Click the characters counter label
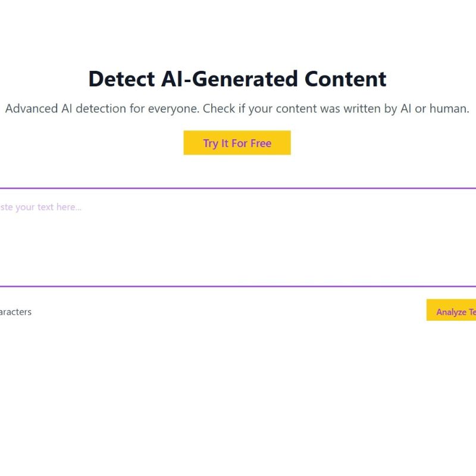476x476 pixels. pyautogui.click(x=15, y=312)
